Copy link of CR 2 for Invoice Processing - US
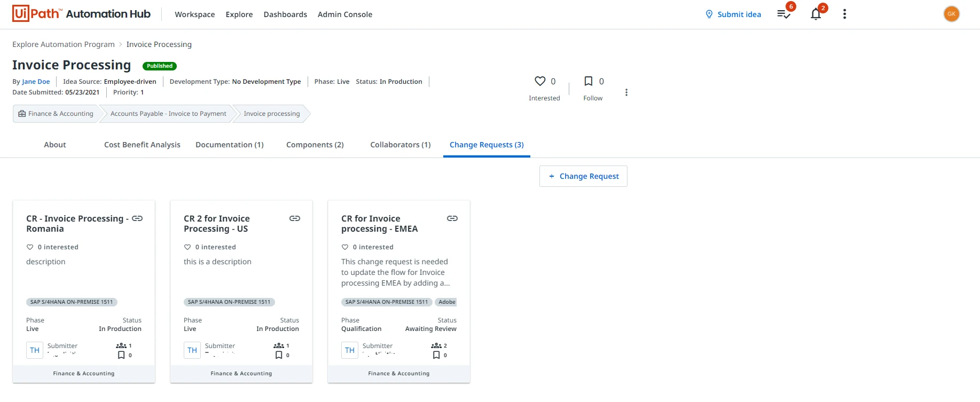Screen dimensions: 980x402 295,218
